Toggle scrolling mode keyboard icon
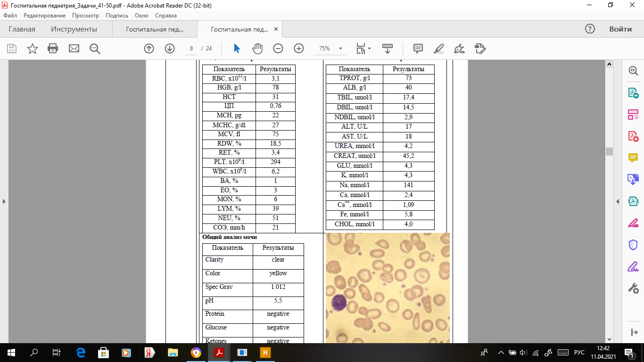Screen dimensions: 644x362 [x=388, y=49]
